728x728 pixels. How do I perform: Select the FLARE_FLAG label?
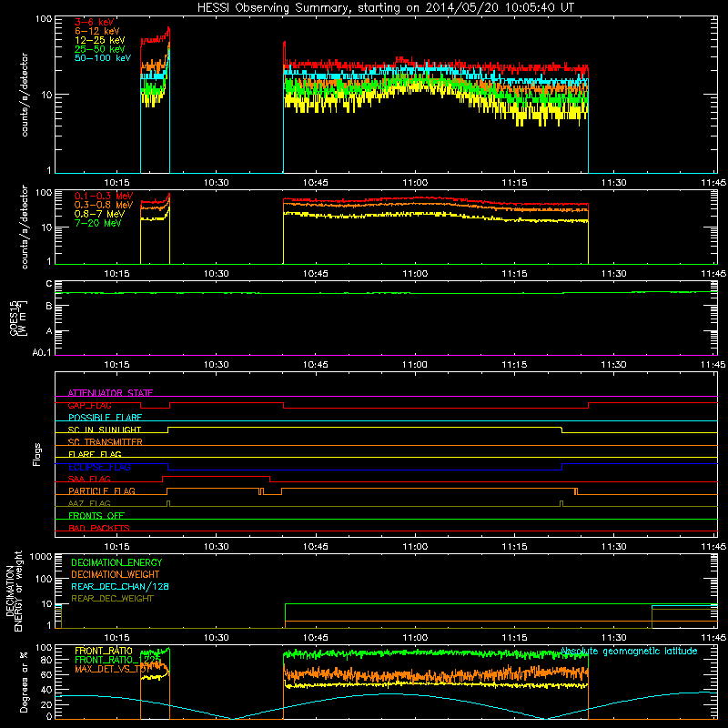[x=95, y=454]
